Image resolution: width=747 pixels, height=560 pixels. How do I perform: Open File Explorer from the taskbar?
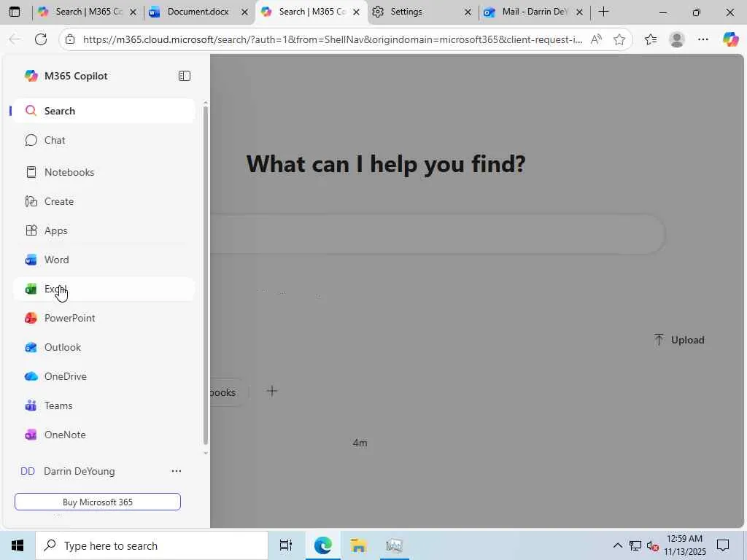click(x=358, y=545)
